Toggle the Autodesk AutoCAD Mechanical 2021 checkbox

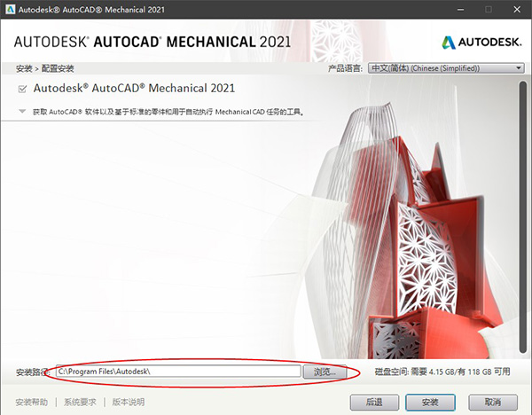click(x=22, y=89)
